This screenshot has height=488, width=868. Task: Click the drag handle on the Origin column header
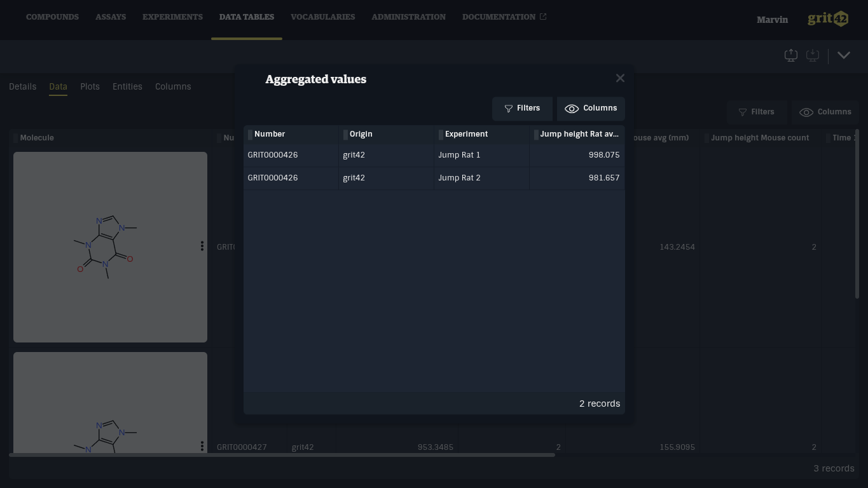point(345,134)
